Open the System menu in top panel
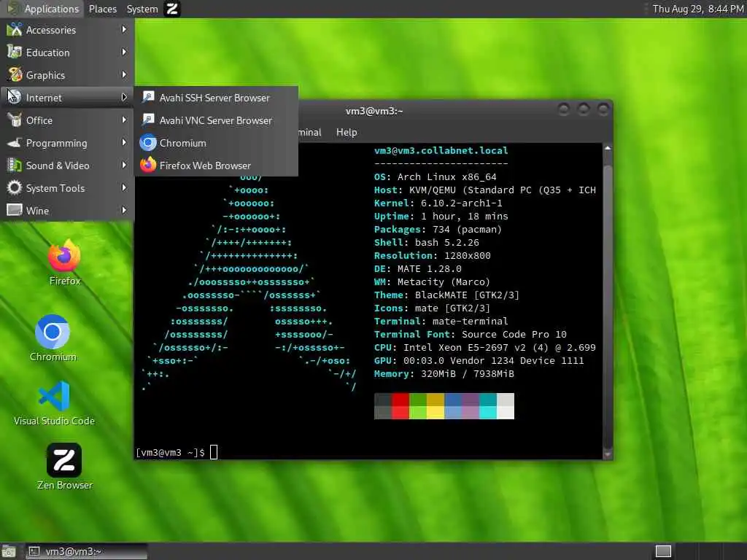Image resolution: width=747 pixels, height=560 pixels. tap(142, 9)
